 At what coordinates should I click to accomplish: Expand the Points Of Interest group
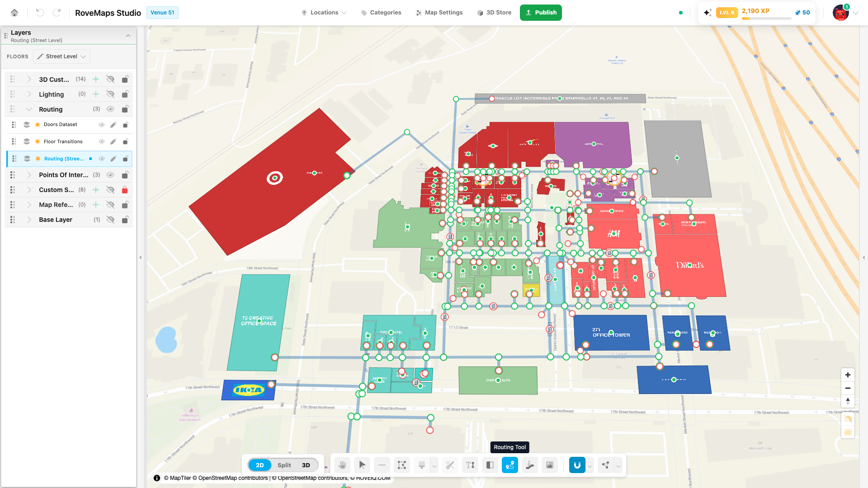[29, 175]
